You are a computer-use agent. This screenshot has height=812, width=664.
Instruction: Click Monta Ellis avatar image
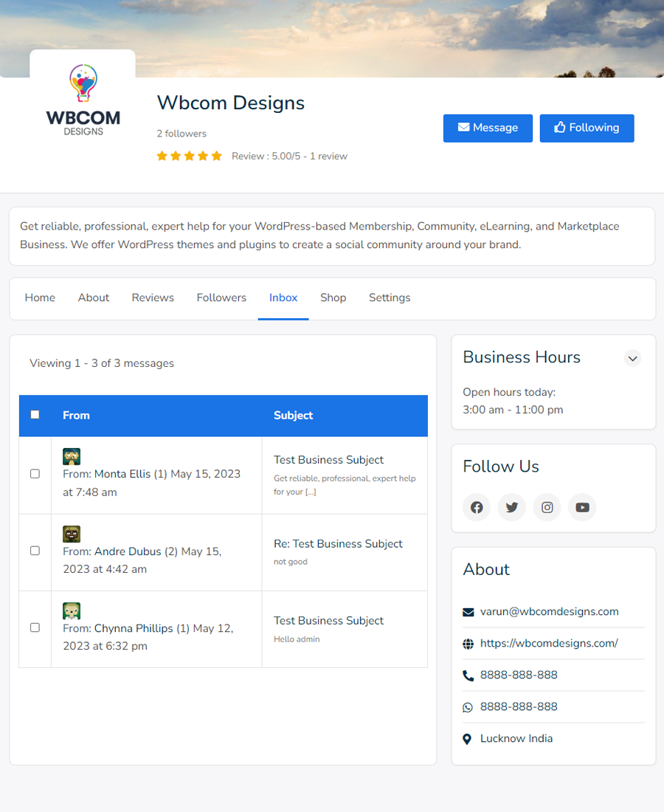click(x=72, y=456)
